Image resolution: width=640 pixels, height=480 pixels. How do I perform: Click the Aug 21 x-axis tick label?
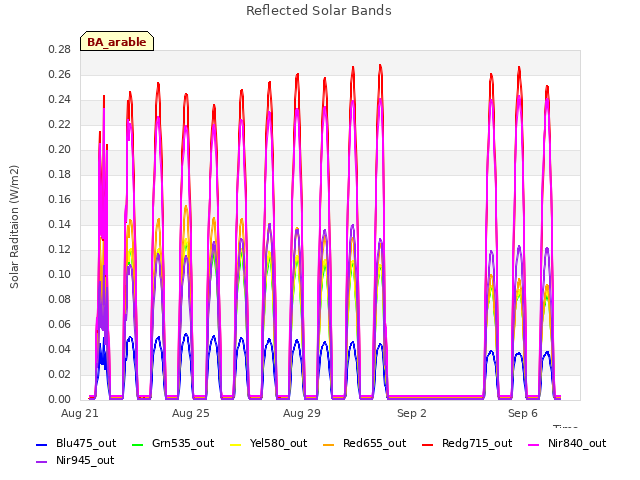[x=80, y=413]
